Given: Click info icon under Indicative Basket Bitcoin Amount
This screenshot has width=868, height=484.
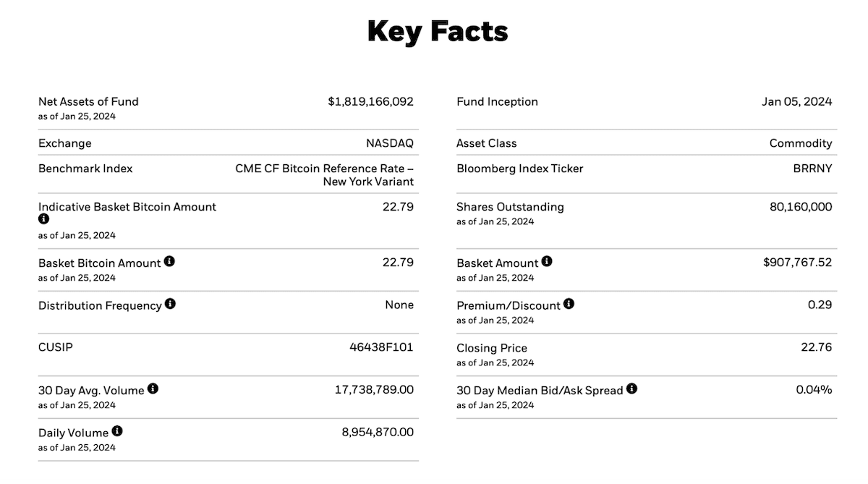Looking at the screenshot, I should point(43,219).
